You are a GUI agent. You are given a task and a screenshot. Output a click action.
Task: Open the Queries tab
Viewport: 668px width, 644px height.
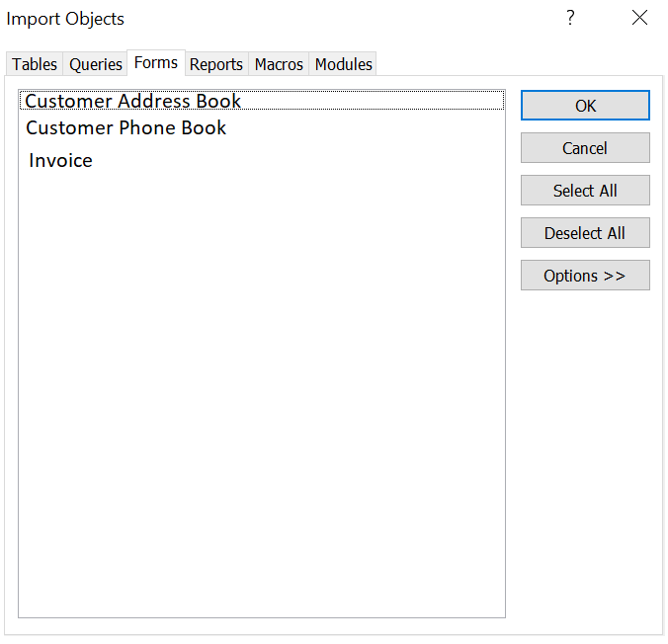click(96, 64)
